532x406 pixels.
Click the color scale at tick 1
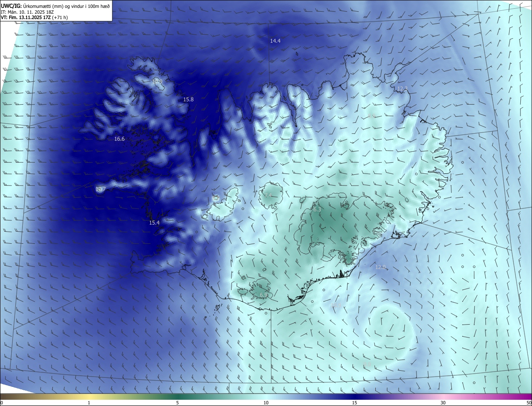coord(89,403)
